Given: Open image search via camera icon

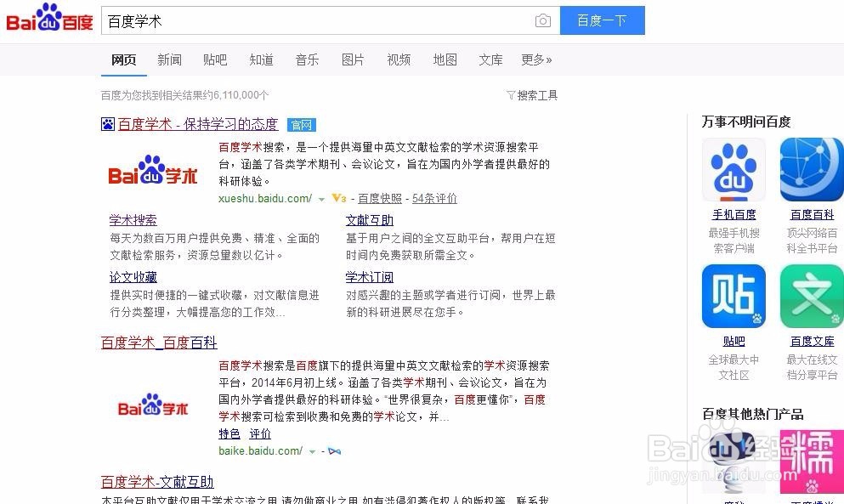Looking at the screenshot, I should pyautogui.click(x=542, y=20).
